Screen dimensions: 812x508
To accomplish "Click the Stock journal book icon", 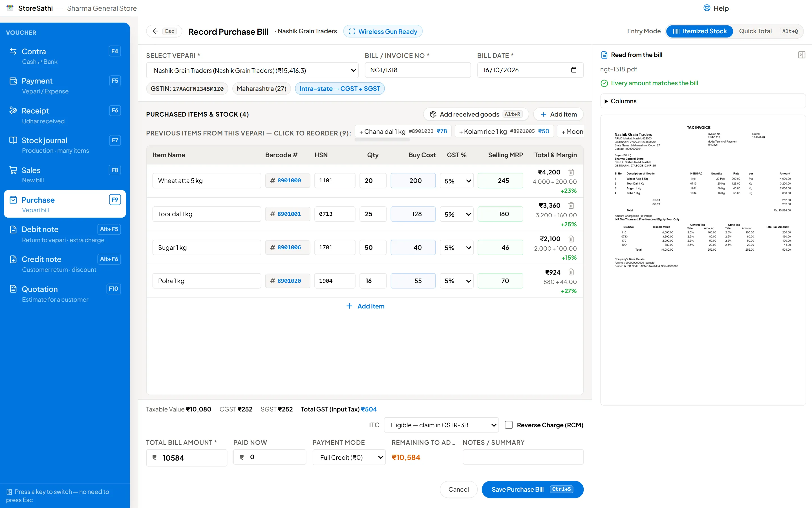I will pyautogui.click(x=13, y=140).
